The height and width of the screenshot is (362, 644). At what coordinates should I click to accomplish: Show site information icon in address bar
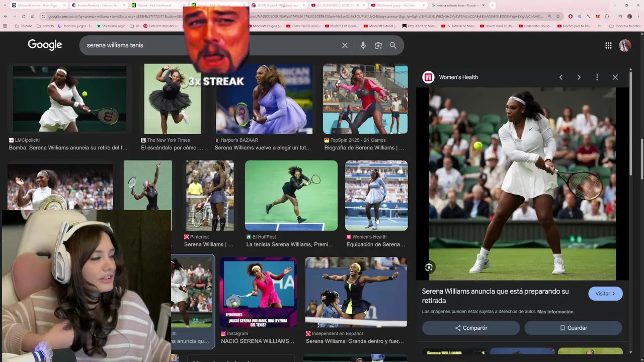click(x=44, y=16)
